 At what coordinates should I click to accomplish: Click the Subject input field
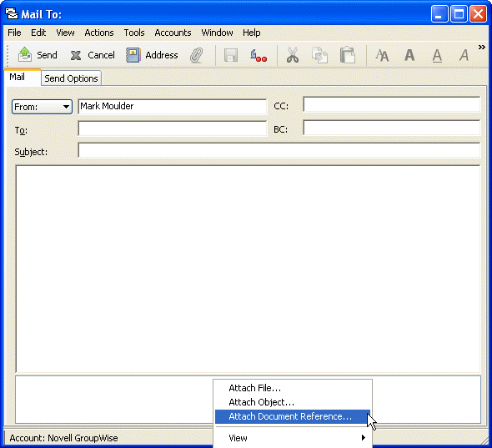[279, 150]
